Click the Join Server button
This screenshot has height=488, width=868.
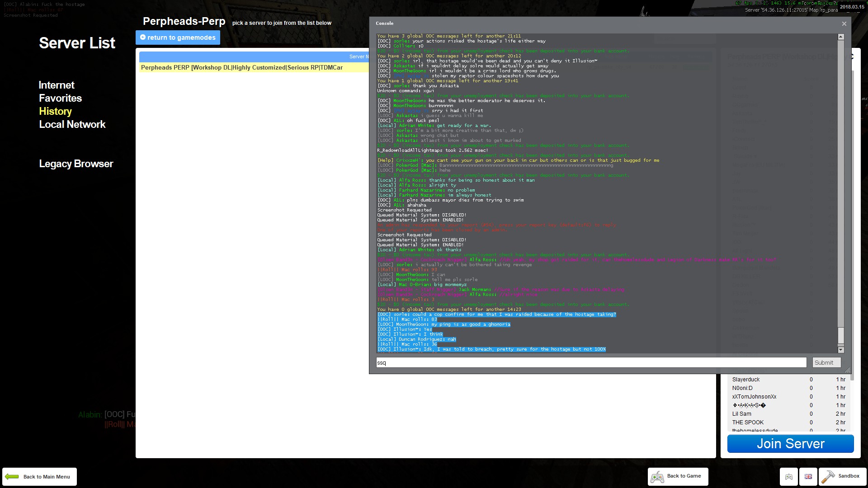pyautogui.click(x=790, y=444)
